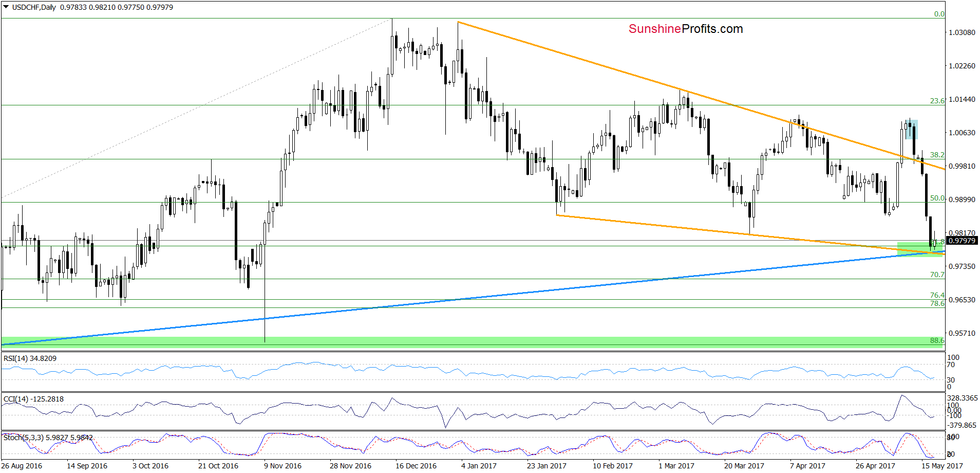Click the 1.02260 price axis label
The image size is (980, 473).
(x=962, y=66)
